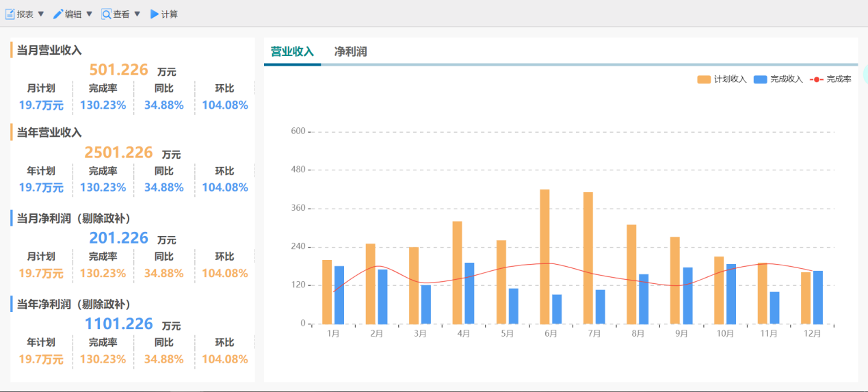The width and height of the screenshot is (868, 392).
Task: Select the 营业收入 tab
Action: [292, 51]
